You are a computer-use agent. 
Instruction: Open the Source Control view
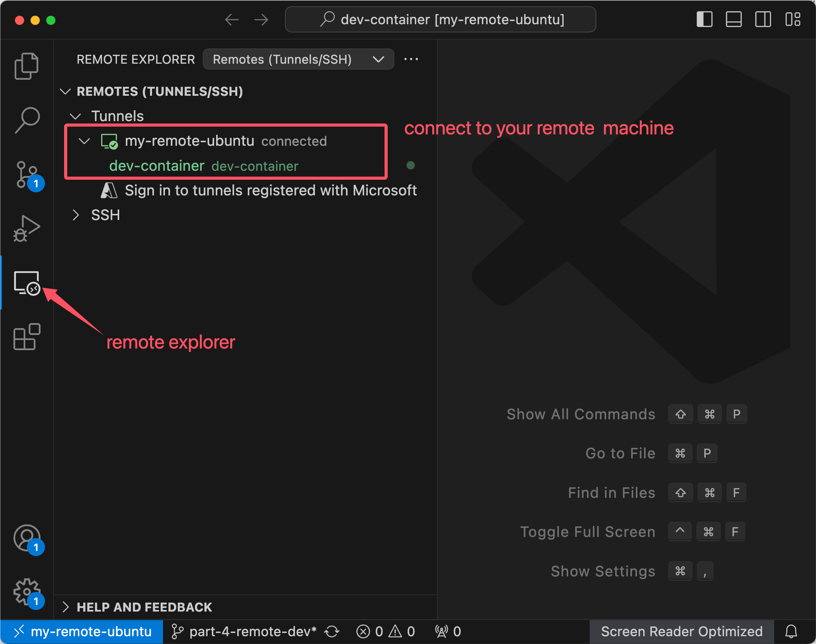click(x=27, y=175)
